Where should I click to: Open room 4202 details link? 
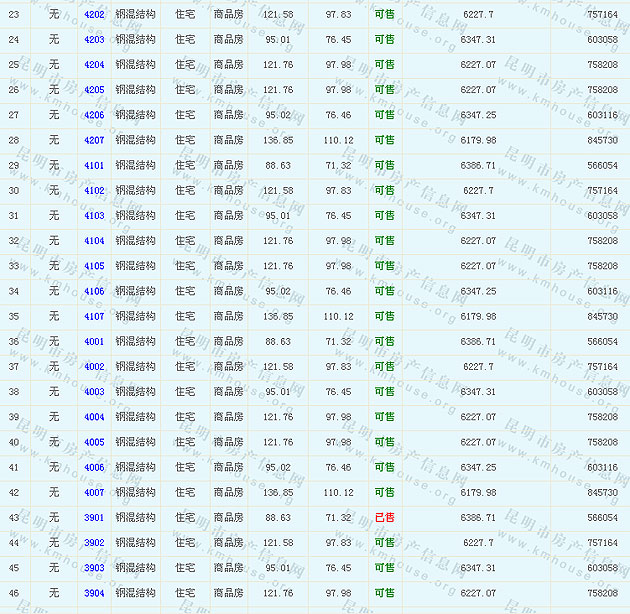click(94, 14)
